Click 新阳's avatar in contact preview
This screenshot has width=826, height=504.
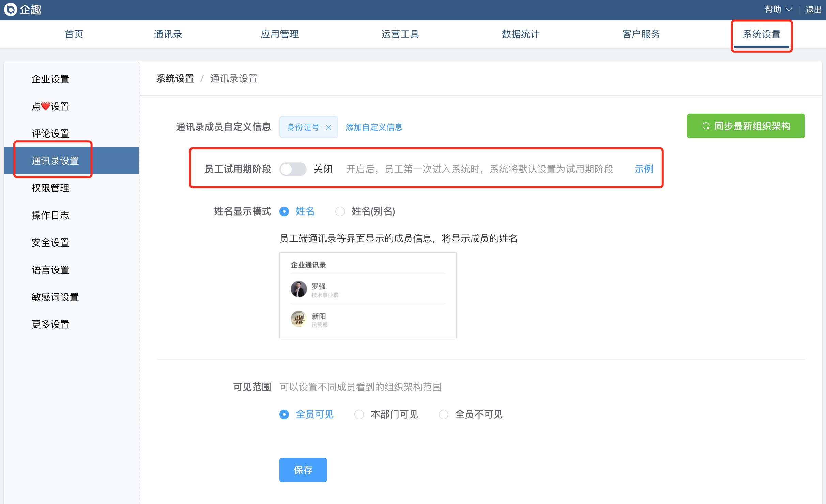click(x=299, y=319)
